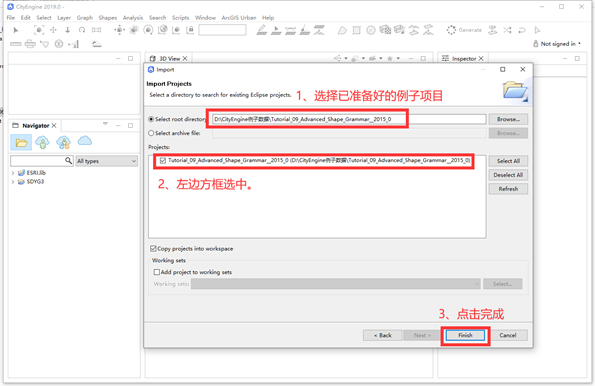Screen dimensions: 595x386
Task: Uncheck the Tutorial_09_Advanced_Shape_Grammar project checkbox
Action: 163,161
